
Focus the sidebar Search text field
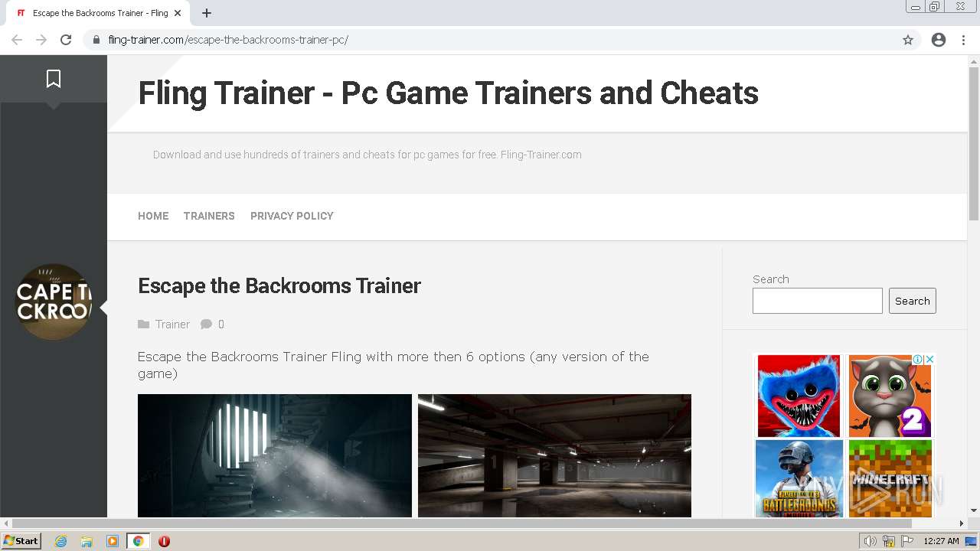pyautogui.click(x=818, y=301)
